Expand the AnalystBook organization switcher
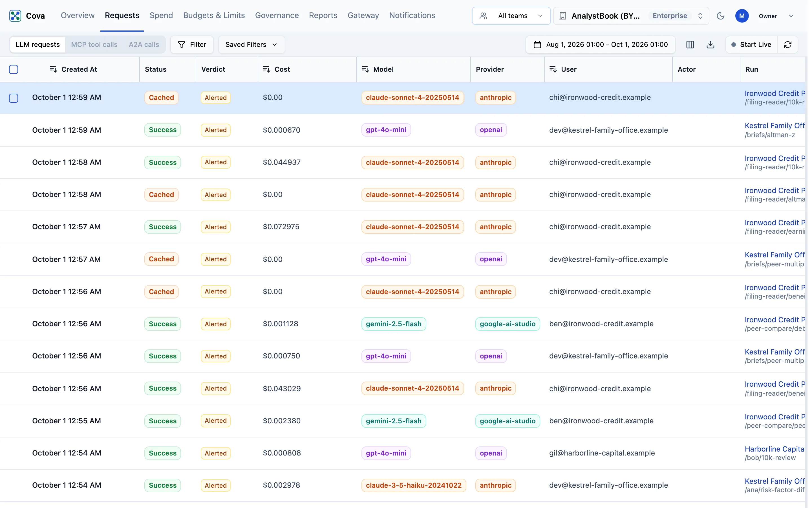This screenshot has width=812, height=508. pyautogui.click(x=631, y=16)
